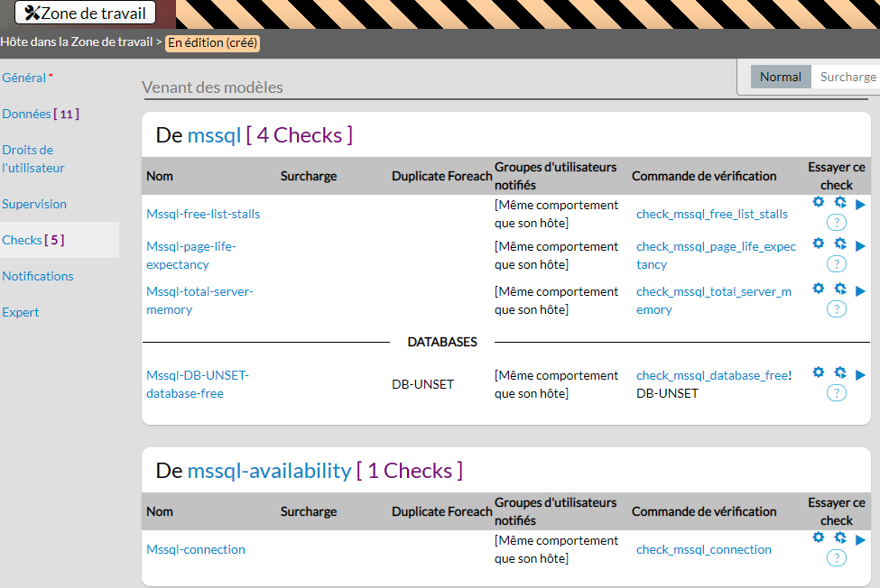The width and height of the screenshot is (880, 588).
Task: Open help icon for Mssql-connection check
Action: (837, 557)
